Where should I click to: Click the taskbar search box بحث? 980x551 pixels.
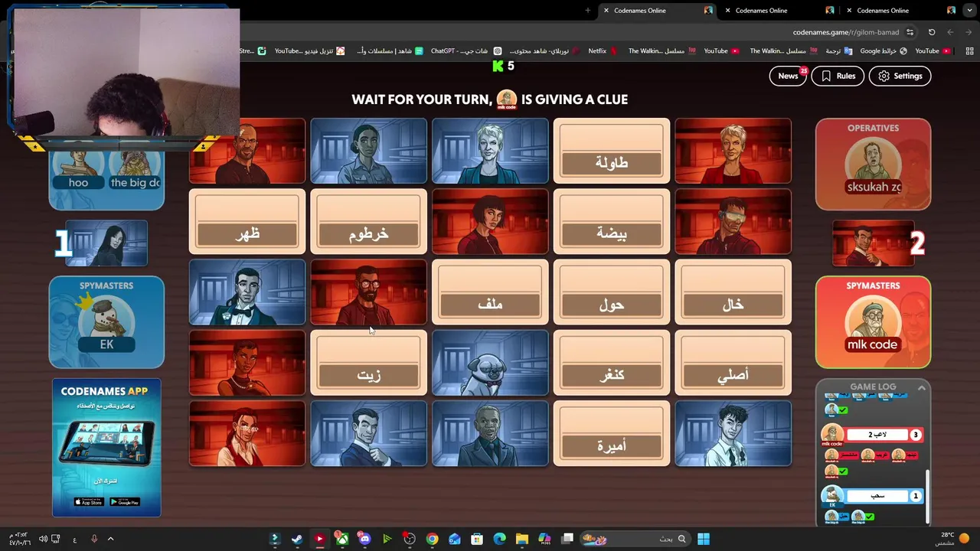click(x=635, y=539)
